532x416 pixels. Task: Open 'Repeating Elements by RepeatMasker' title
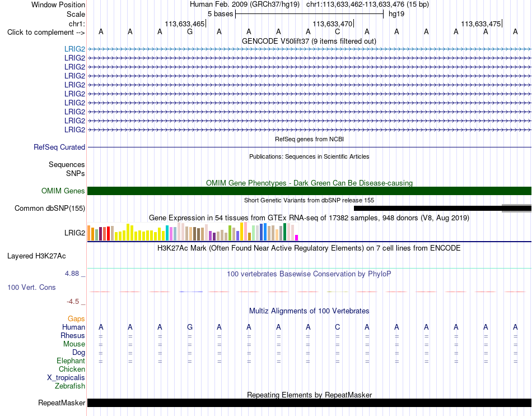click(309, 395)
